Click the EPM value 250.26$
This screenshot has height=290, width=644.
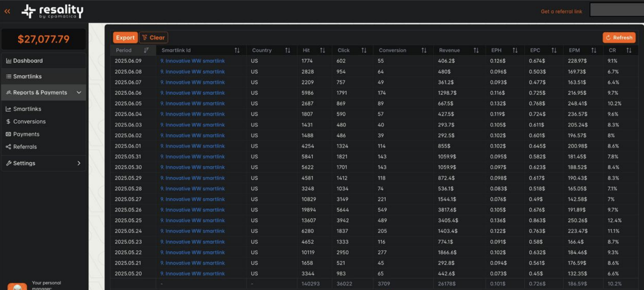coord(578,221)
